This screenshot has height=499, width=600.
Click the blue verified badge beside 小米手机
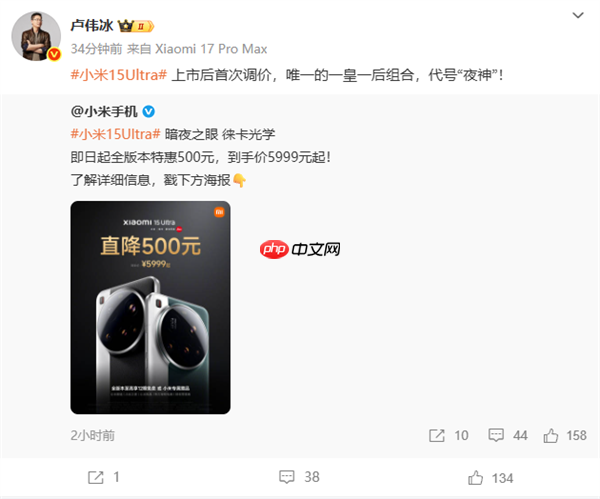[148, 111]
